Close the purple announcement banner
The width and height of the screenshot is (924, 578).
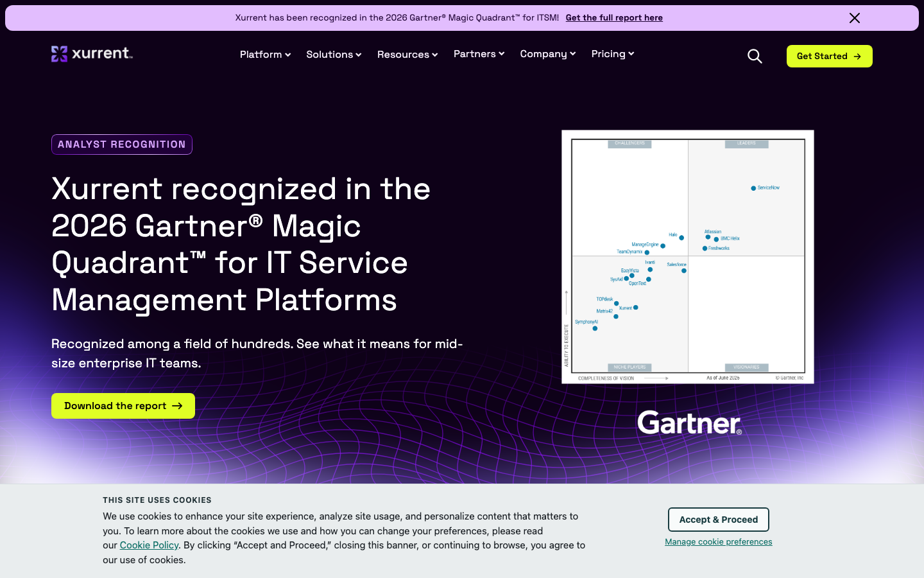(855, 18)
